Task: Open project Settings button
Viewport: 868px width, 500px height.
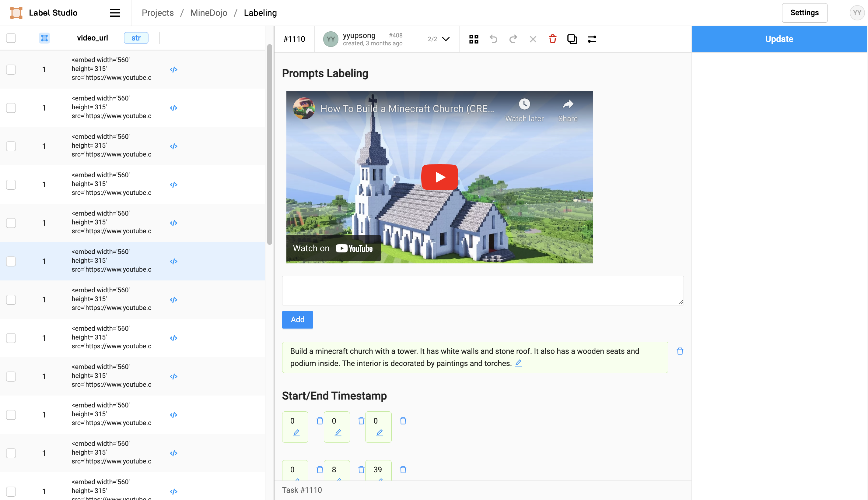Action: pos(804,13)
